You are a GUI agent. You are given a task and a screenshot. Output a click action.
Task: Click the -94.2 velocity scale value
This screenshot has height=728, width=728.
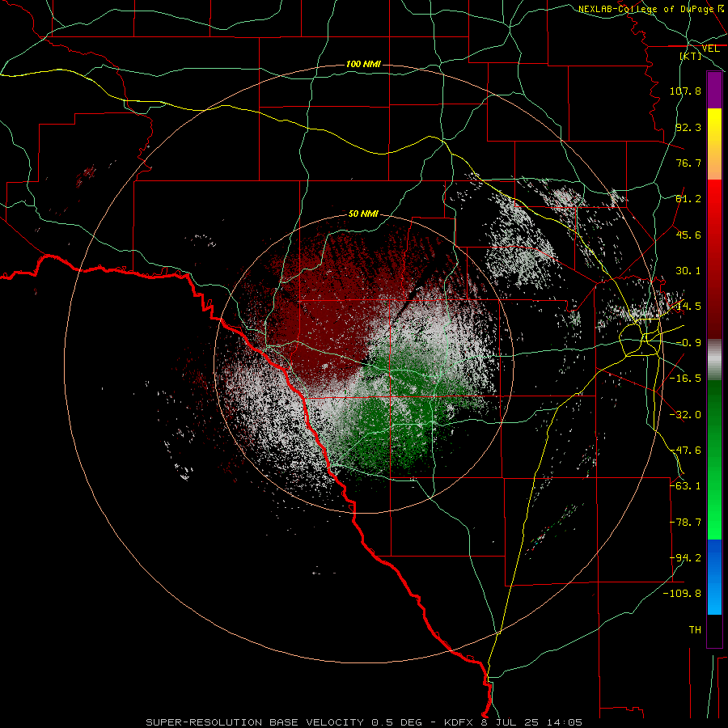pyautogui.click(x=685, y=558)
